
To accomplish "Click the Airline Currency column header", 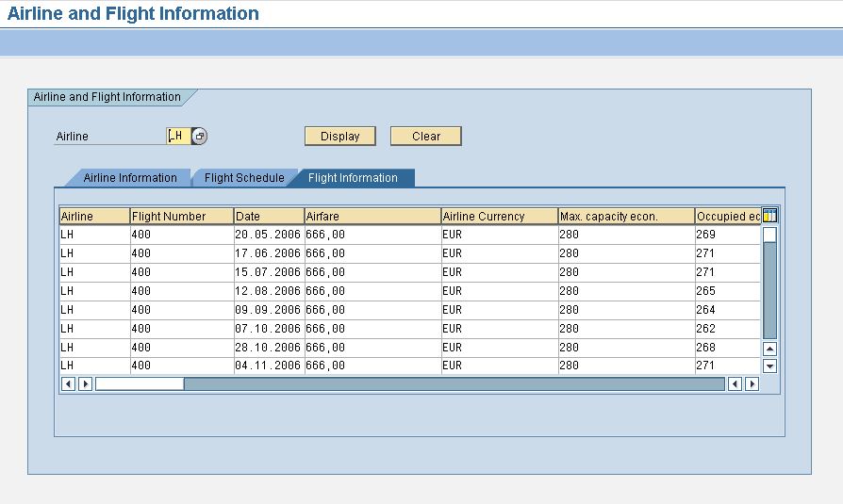I will [x=500, y=216].
